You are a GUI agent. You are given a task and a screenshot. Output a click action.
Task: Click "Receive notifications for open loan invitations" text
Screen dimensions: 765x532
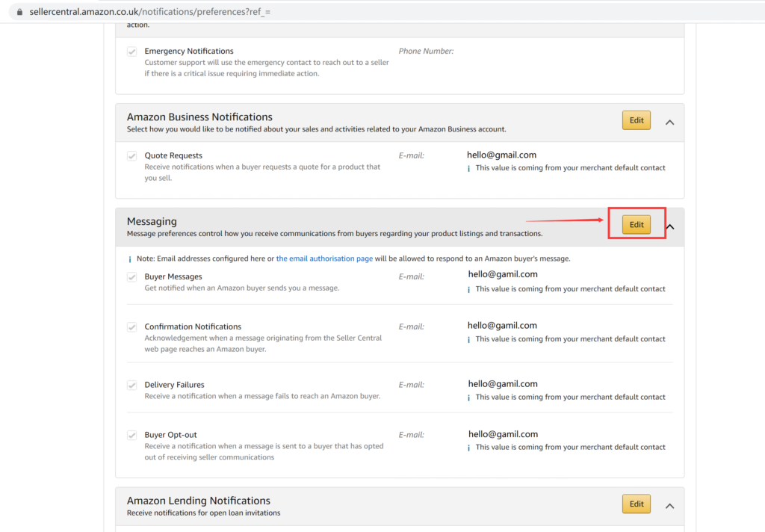point(203,513)
